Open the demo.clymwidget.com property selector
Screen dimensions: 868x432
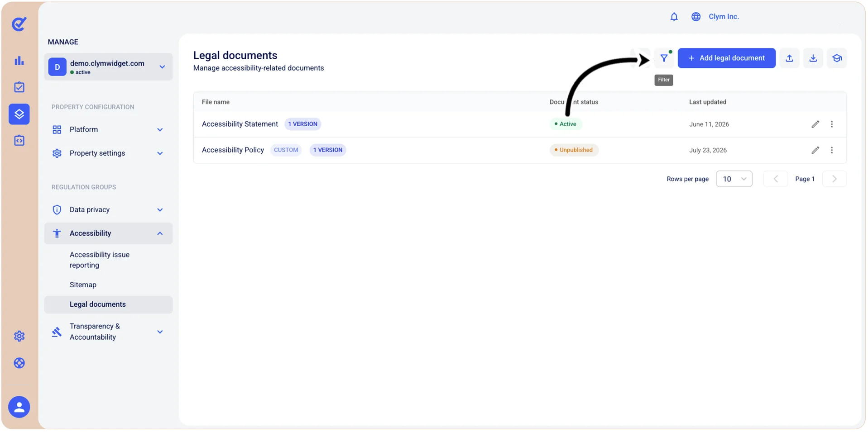coord(108,67)
